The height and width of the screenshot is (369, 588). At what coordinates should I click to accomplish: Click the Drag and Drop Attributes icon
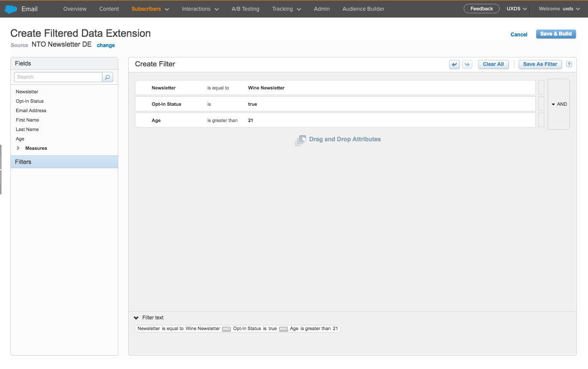pos(300,140)
